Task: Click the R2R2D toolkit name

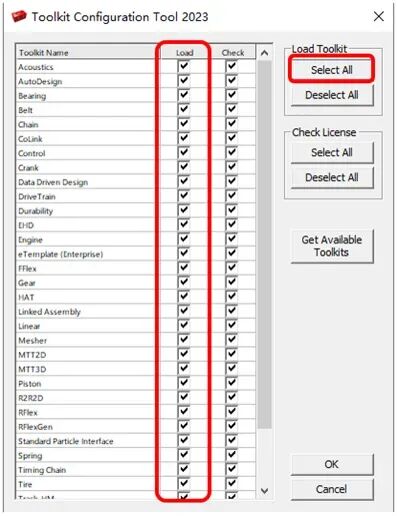Action: click(x=30, y=398)
